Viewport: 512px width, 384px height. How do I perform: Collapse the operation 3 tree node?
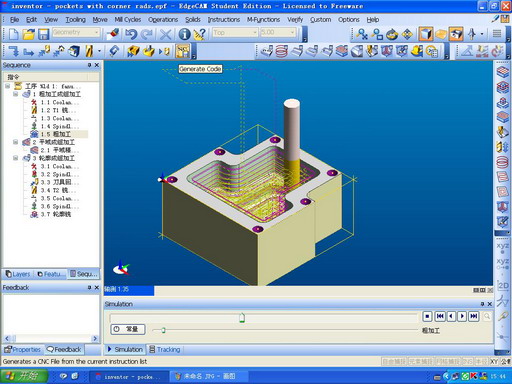tap(15, 158)
